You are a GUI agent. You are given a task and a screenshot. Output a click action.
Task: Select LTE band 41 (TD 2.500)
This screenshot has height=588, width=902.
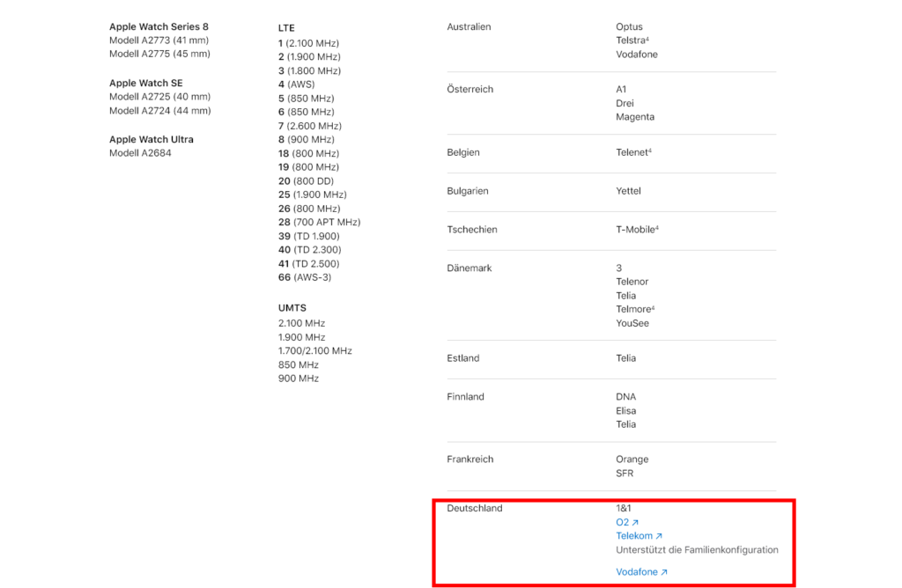309,264
